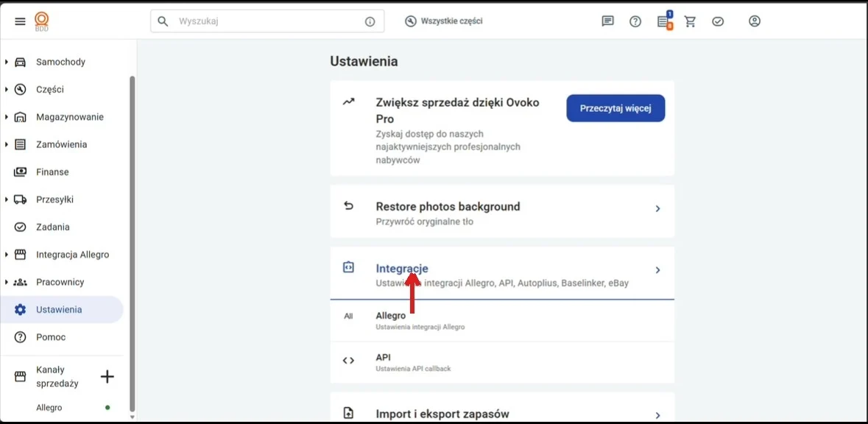Click the Zadania check circle icon
Viewport: 868px width, 424px height.
coord(20,227)
